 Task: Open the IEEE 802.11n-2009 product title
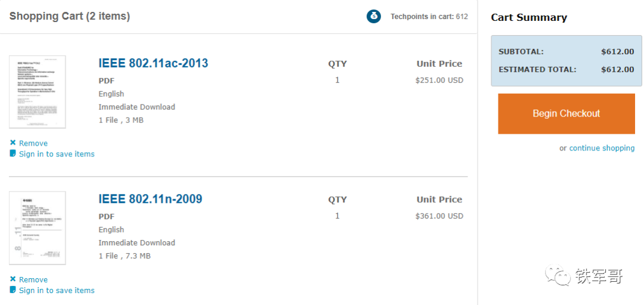tap(150, 199)
